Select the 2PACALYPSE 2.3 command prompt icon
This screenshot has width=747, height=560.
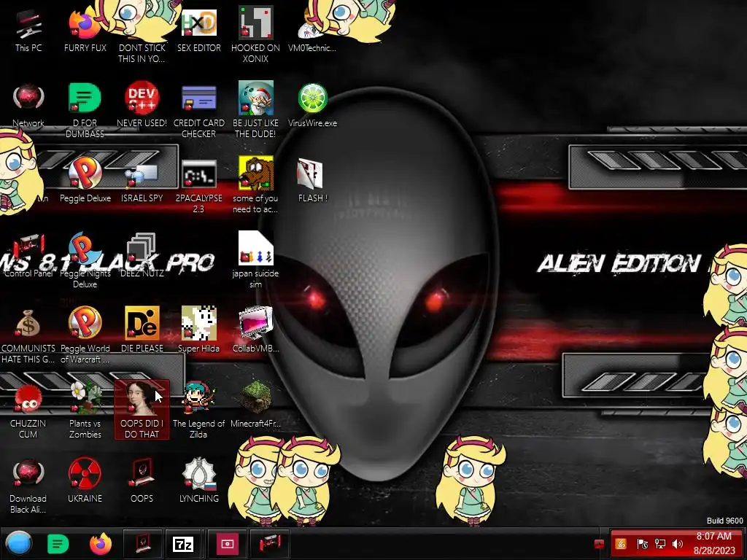pos(198,186)
